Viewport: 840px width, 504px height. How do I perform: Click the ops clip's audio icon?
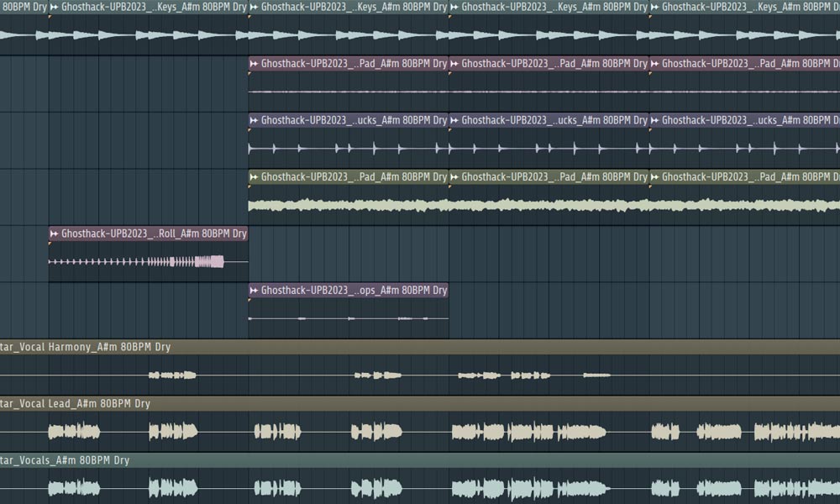pos(254,291)
